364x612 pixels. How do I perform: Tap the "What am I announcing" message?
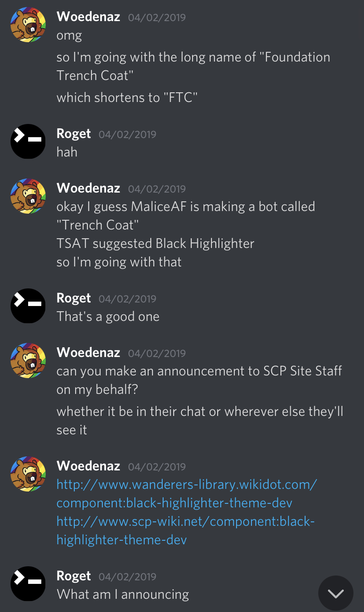point(123,594)
